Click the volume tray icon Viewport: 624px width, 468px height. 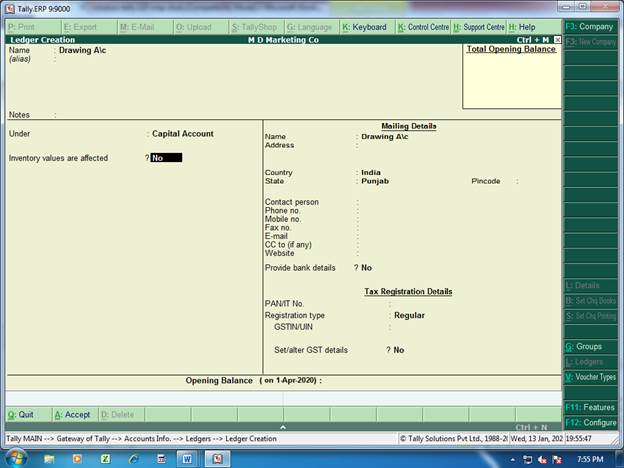542,460
